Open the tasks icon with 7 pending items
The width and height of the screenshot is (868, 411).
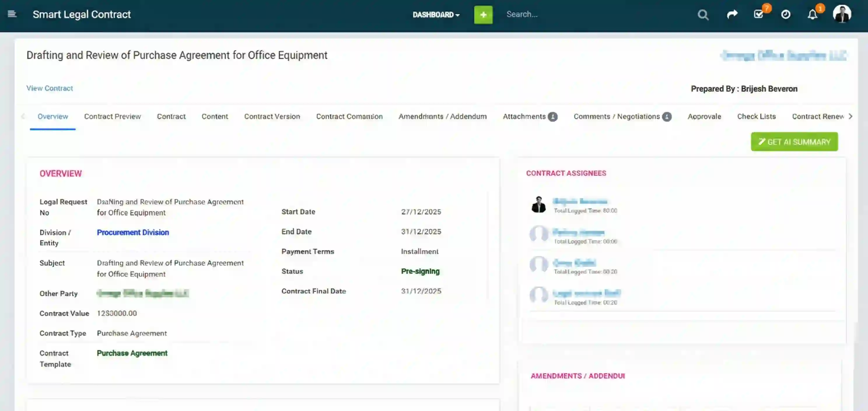click(x=759, y=15)
